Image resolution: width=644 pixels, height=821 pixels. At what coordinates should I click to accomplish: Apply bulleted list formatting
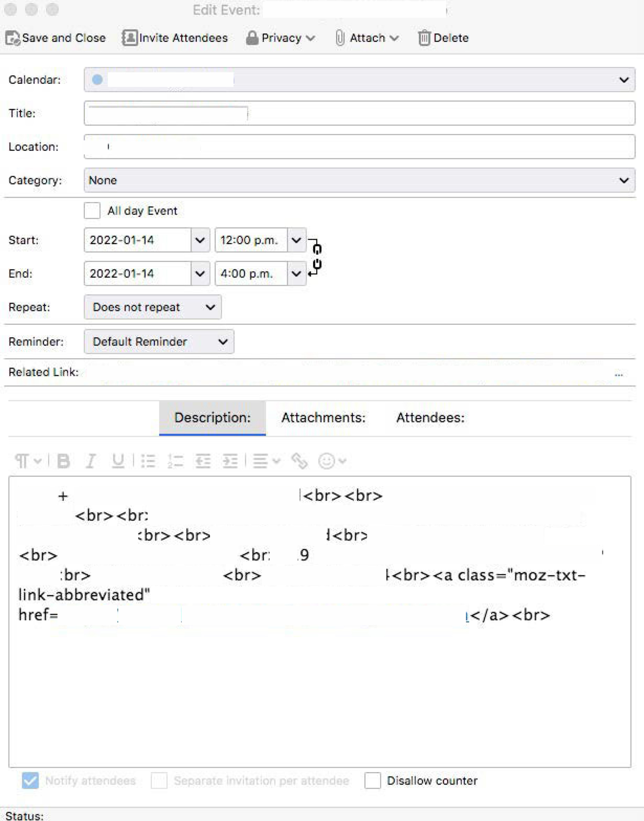tap(148, 461)
